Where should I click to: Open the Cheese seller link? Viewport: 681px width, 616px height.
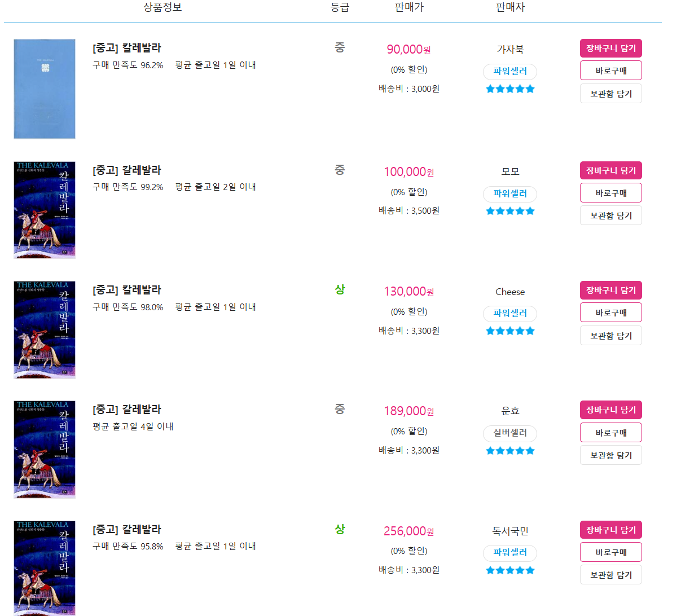pos(510,292)
